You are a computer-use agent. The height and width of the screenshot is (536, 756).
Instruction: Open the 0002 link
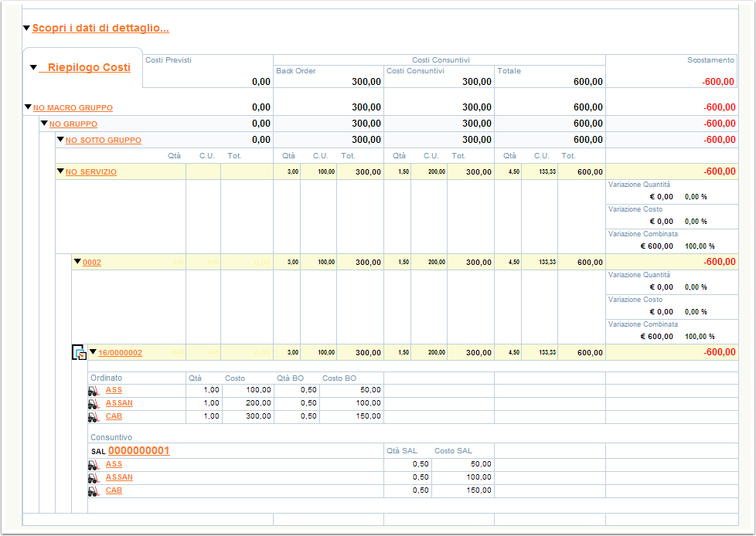click(92, 263)
